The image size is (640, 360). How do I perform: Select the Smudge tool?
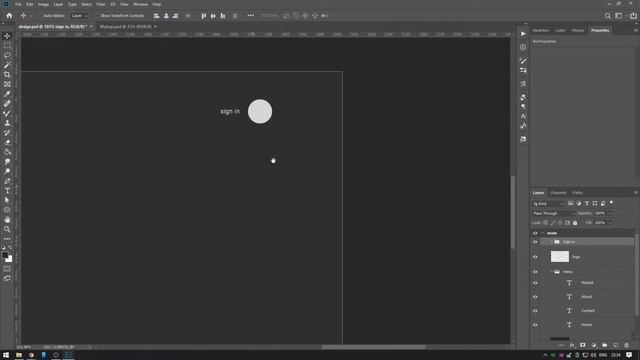(7, 162)
